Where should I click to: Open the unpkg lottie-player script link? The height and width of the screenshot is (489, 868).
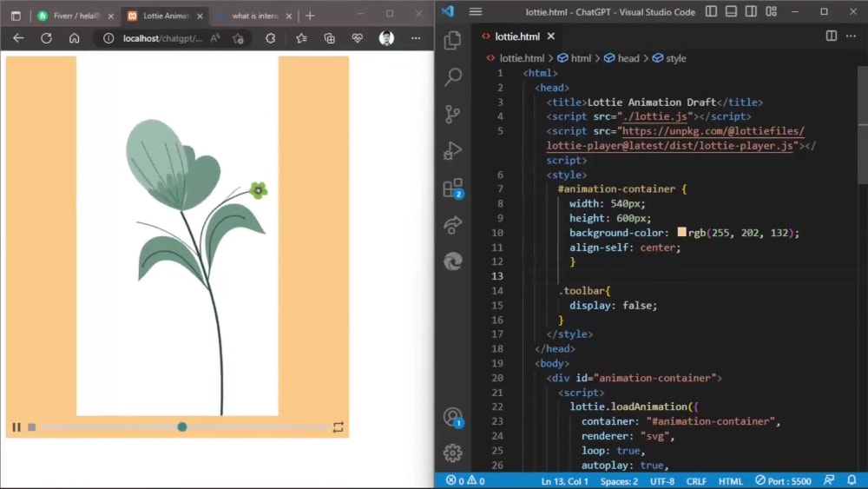point(675,138)
